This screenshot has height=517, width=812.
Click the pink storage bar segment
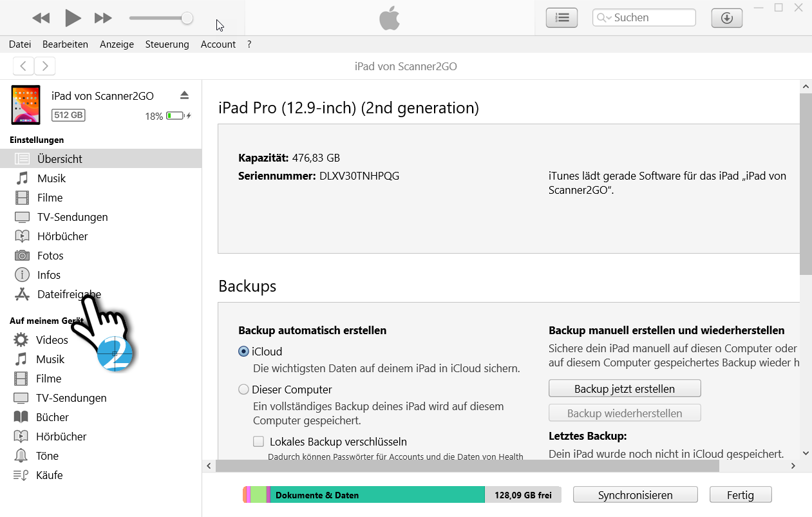click(x=248, y=495)
